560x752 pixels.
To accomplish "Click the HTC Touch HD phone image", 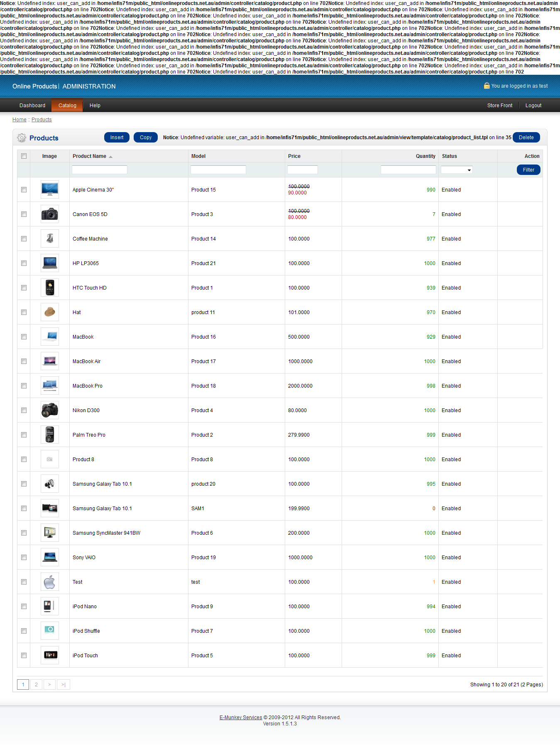I will click(50, 288).
